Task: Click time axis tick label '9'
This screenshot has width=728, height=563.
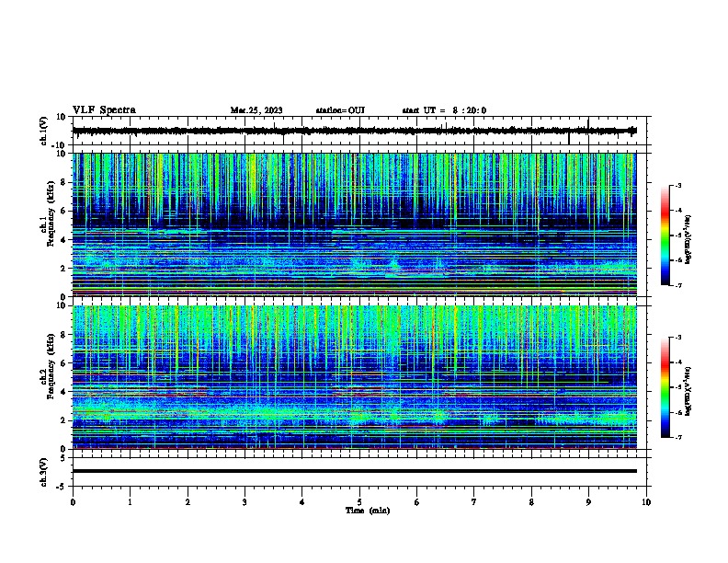Action: 588,502
